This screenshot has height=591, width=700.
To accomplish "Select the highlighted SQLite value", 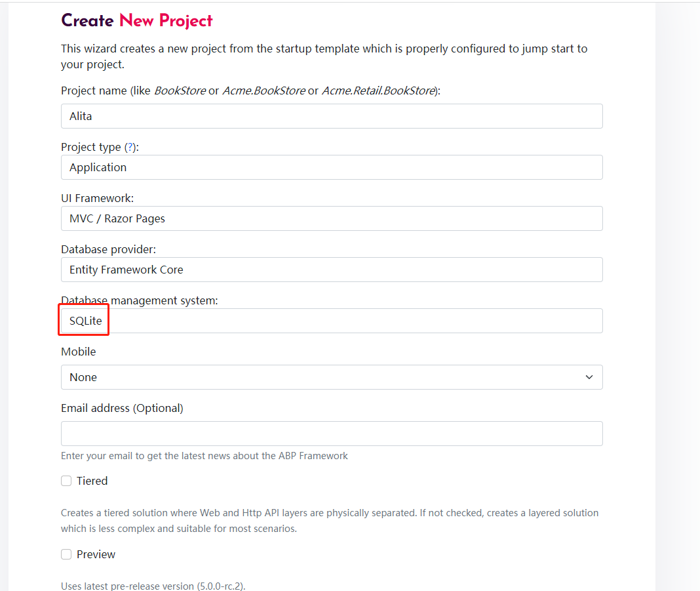I will pos(84,320).
